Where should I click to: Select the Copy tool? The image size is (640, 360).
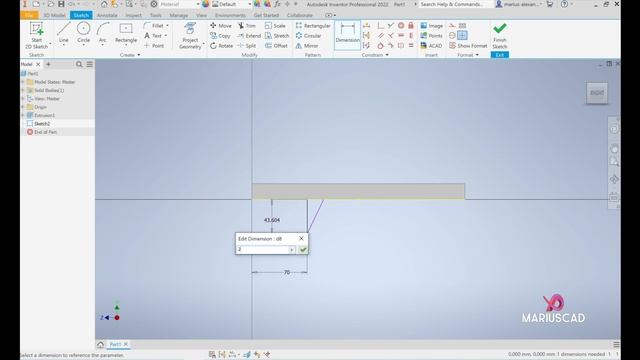(x=220, y=36)
